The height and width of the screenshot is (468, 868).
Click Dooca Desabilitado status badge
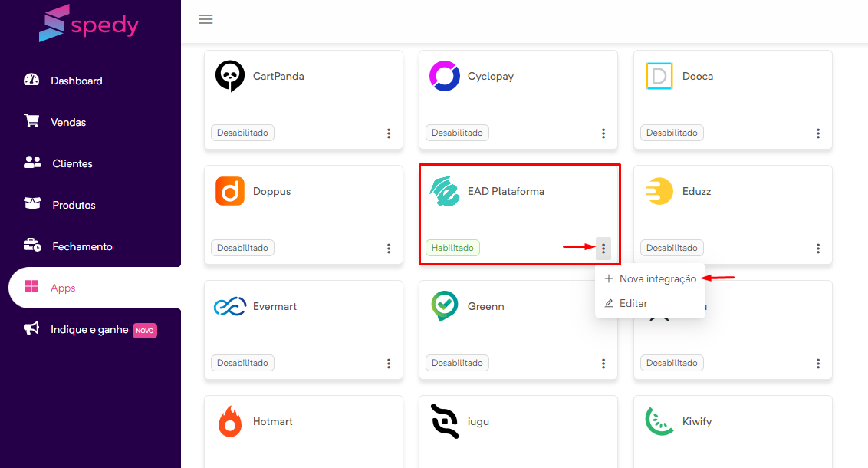672,133
